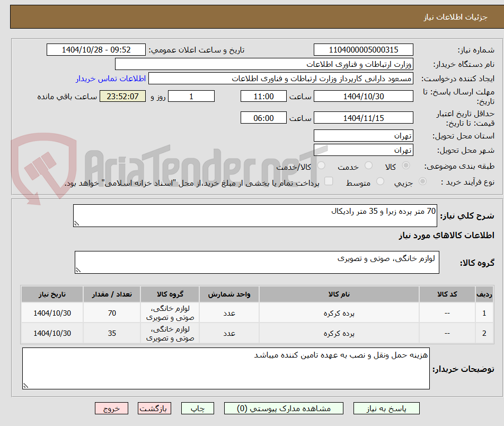Check the پرداخت از اسناد خزانه اسلامی checkbox
504x426 pixels.
[x=329, y=181]
